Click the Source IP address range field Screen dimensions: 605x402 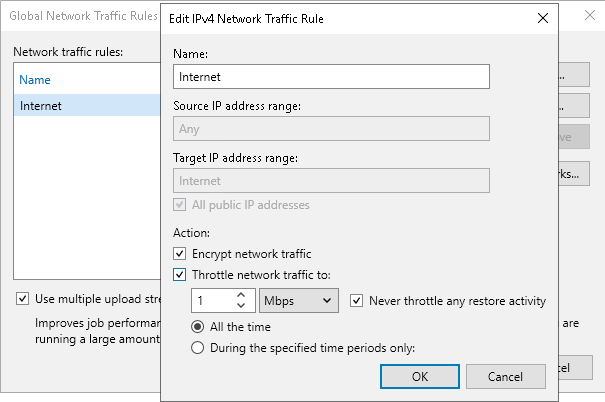[x=331, y=128]
